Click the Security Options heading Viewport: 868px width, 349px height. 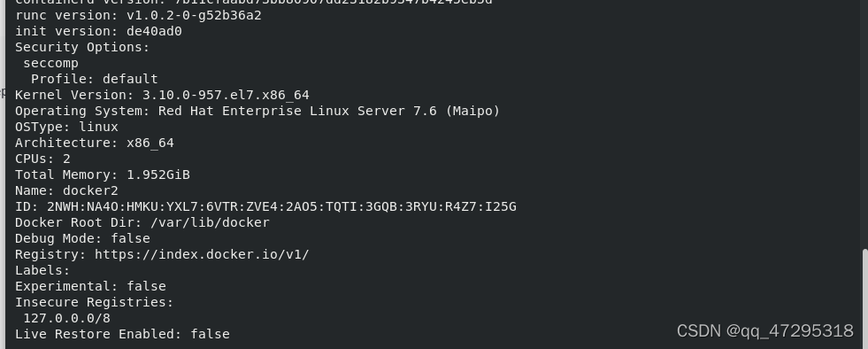[82, 47]
